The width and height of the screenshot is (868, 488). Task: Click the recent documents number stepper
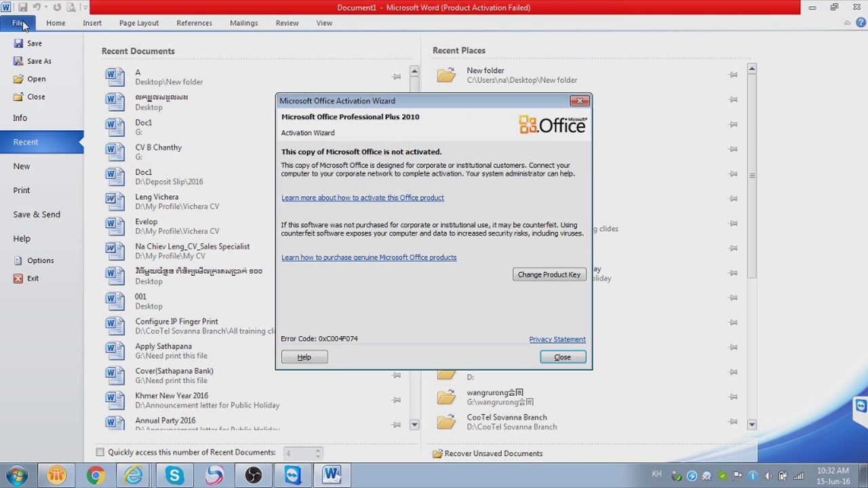coord(318,453)
